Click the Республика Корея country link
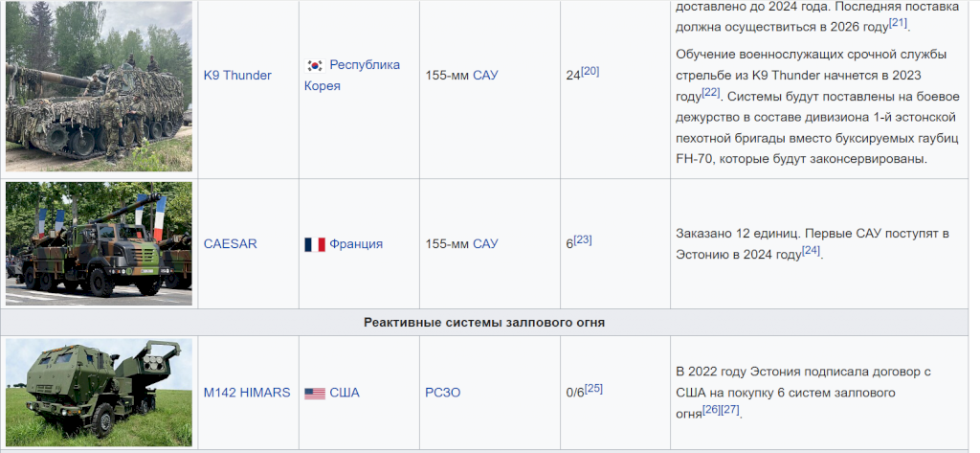Image resolution: width=980 pixels, height=453 pixels. pos(352,75)
